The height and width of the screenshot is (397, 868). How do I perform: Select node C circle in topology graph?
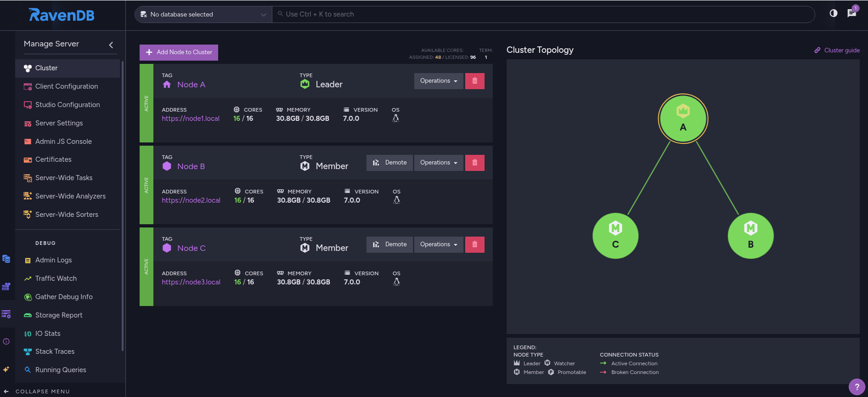point(615,236)
